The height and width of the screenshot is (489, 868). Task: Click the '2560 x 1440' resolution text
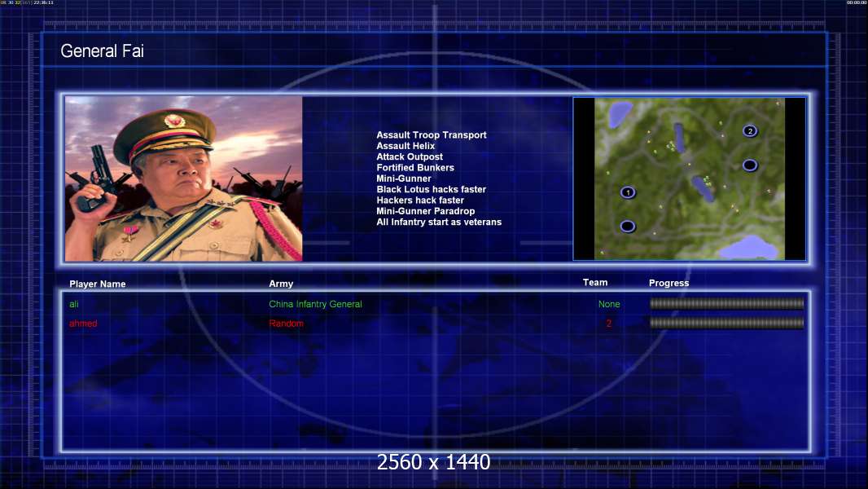click(433, 462)
